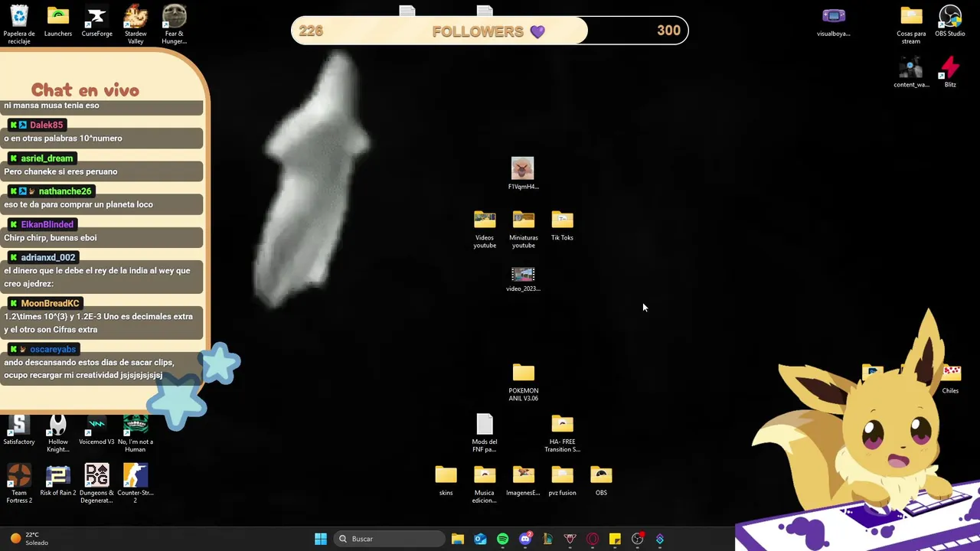This screenshot has height=551, width=980.
Task: Open File Explorer from the taskbar
Action: (x=458, y=539)
